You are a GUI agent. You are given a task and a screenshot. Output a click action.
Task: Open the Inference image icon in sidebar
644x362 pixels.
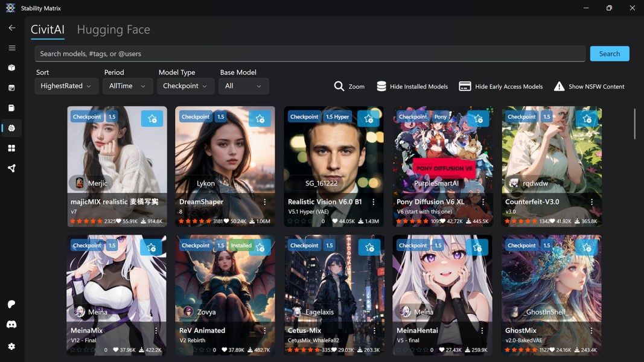pos(12,88)
